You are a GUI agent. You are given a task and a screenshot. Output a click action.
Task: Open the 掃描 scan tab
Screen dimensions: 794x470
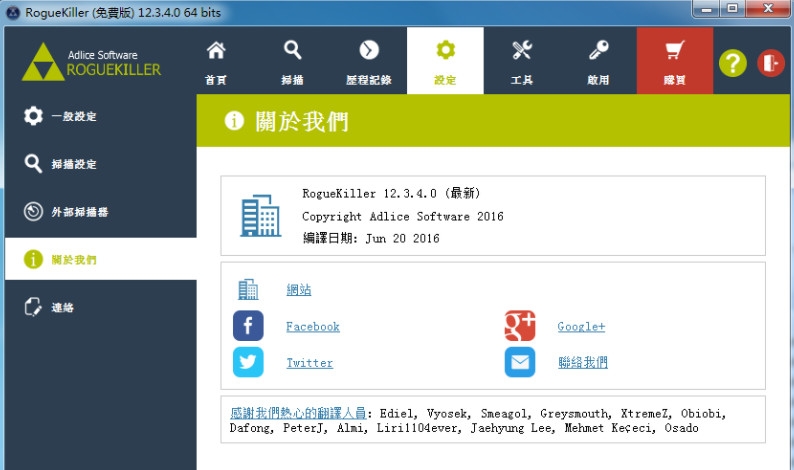point(292,61)
